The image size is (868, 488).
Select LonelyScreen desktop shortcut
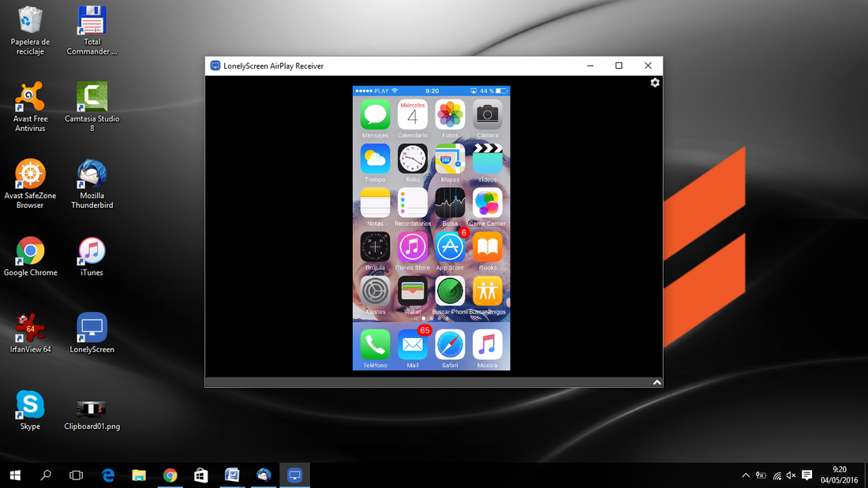(x=92, y=334)
